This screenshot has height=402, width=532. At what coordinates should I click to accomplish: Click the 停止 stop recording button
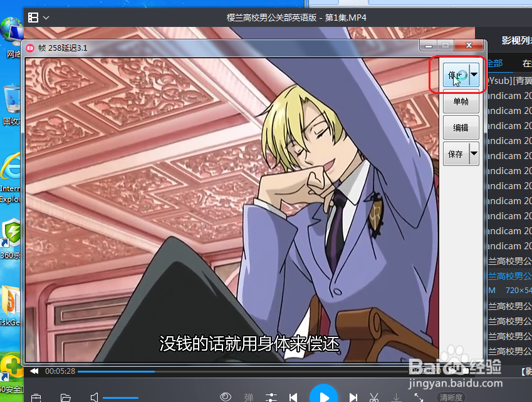click(x=456, y=75)
